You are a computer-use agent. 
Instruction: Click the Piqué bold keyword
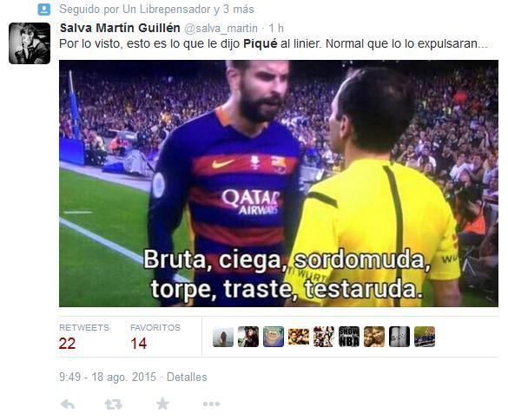tap(261, 43)
